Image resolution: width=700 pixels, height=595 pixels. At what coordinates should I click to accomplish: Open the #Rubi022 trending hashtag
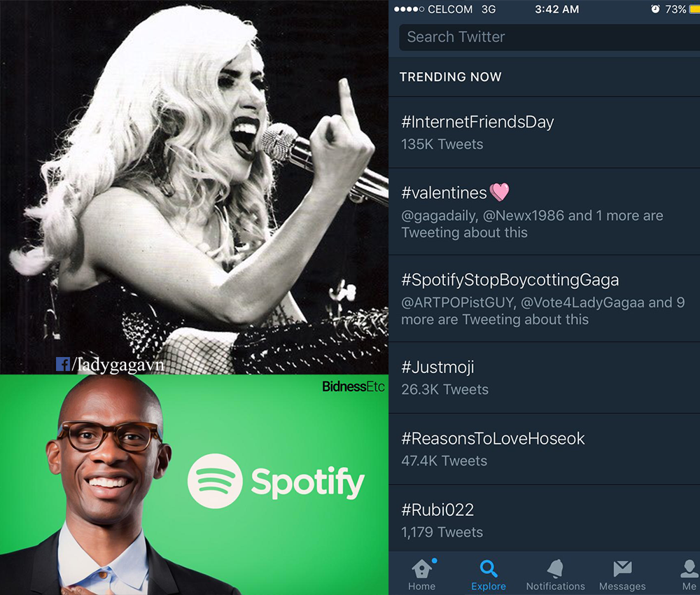click(x=438, y=510)
